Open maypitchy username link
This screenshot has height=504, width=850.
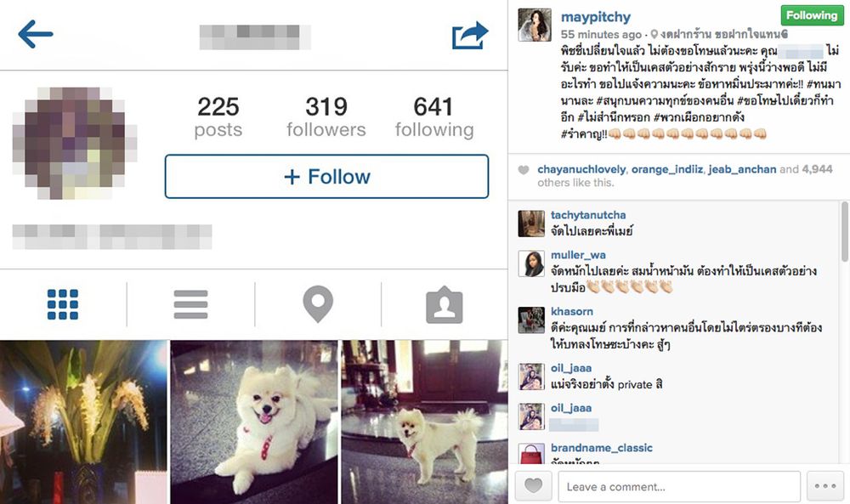click(x=596, y=17)
